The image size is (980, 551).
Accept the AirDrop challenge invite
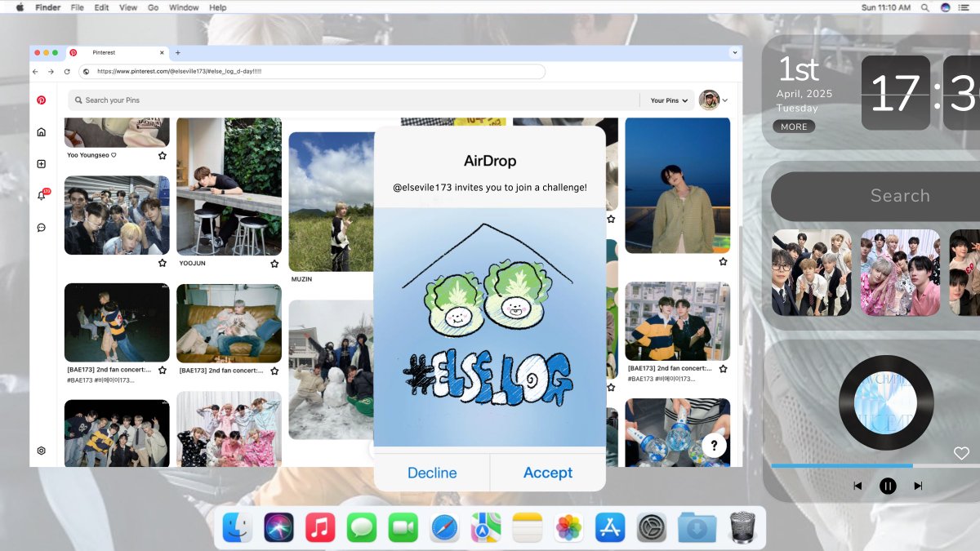548,473
